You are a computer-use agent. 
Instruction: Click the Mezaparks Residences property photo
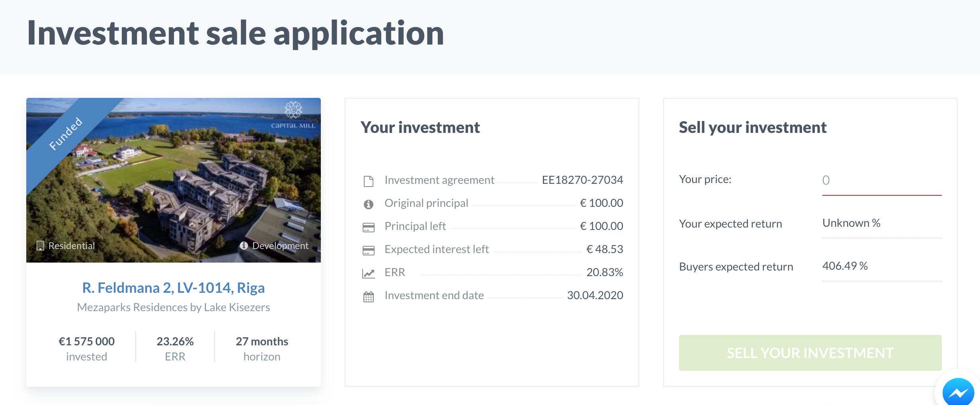tap(174, 180)
